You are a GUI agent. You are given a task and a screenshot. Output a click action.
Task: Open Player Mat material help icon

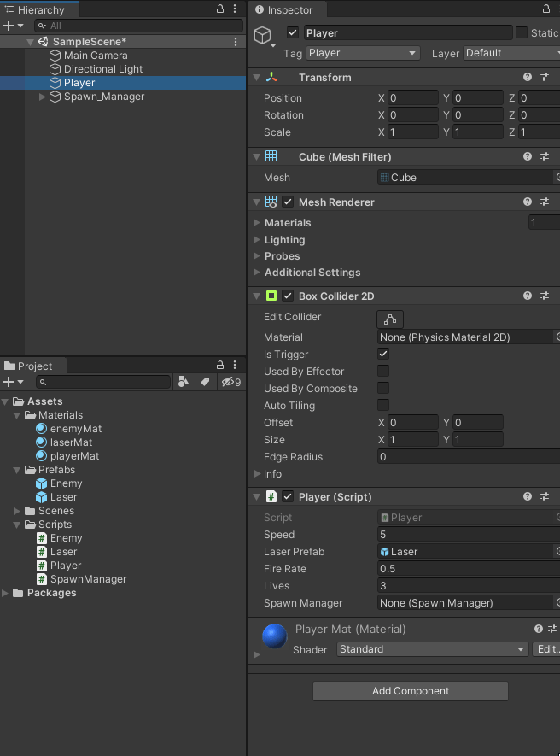pos(539,629)
